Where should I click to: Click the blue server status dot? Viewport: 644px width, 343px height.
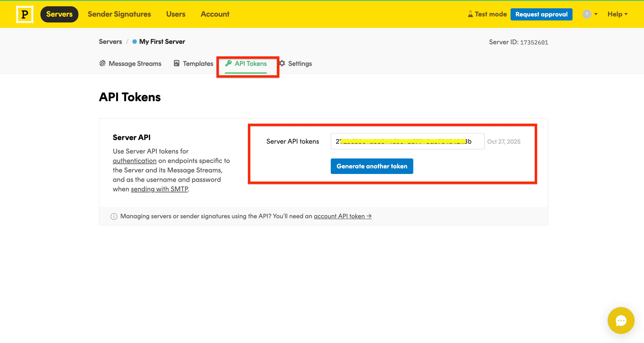click(x=135, y=42)
